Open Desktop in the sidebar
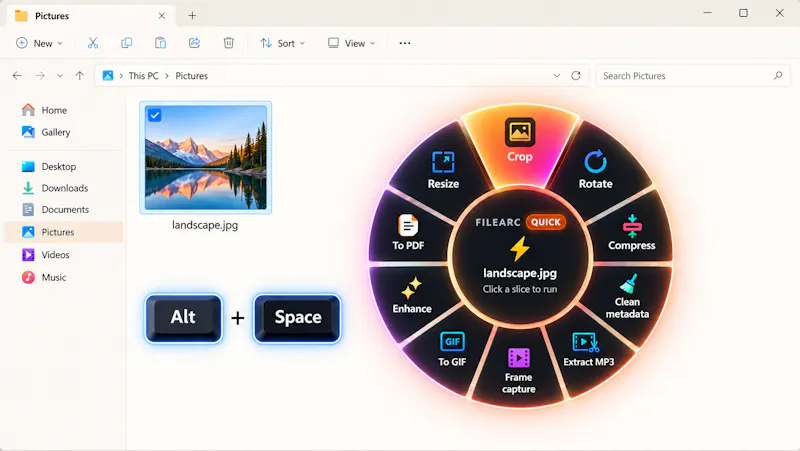Viewport: 800px width, 451px height. (64, 166)
